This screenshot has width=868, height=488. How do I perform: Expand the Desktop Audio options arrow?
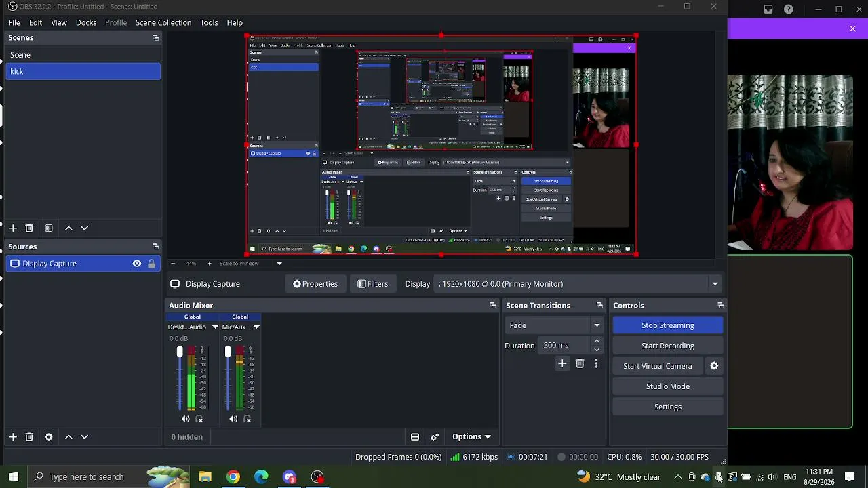point(215,327)
